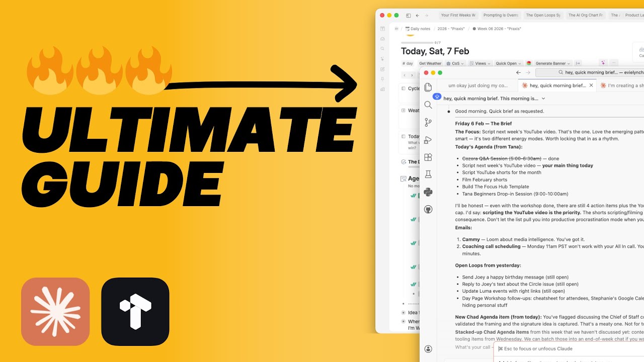Image resolution: width=644 pixels, height=362 pixels.
Task: Go to next day in Tana
Action: click(x=412, y=75)
